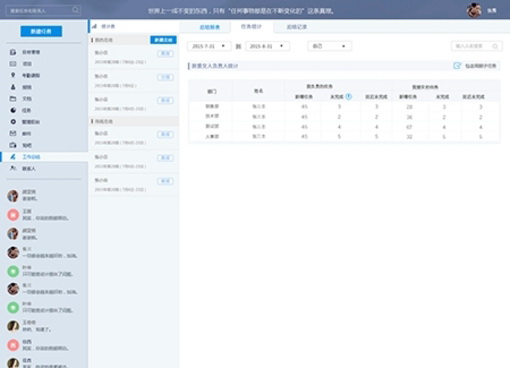510x368 pixels.
Task: Open the 任务 pie-chart icon in sidebar
Action: 13,110
